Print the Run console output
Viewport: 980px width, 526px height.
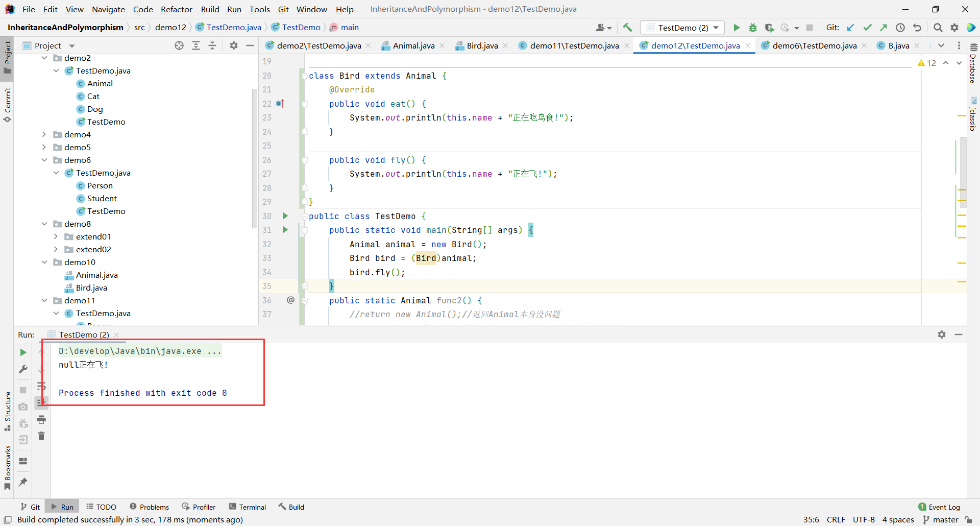41,419
